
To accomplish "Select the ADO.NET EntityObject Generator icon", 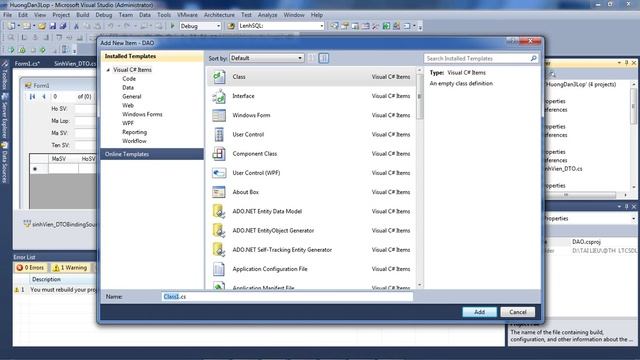I will (x=219, y=230).
